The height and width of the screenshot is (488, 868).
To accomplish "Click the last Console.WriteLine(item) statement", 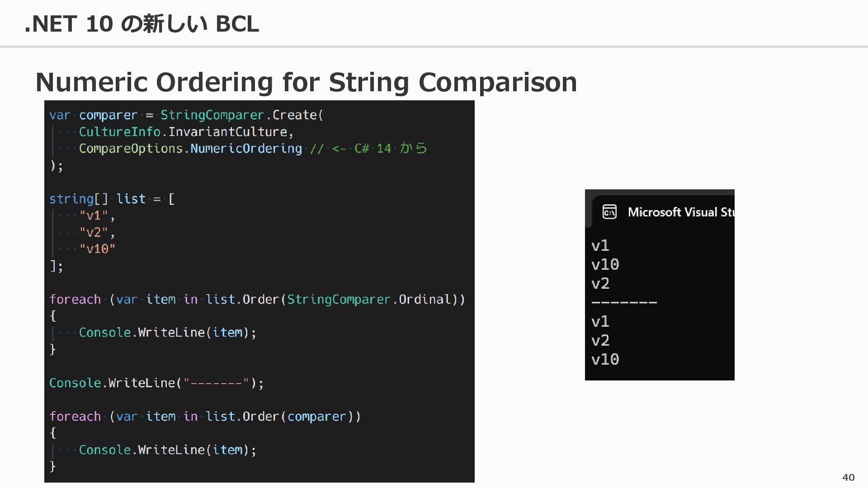I will [168, 450].
